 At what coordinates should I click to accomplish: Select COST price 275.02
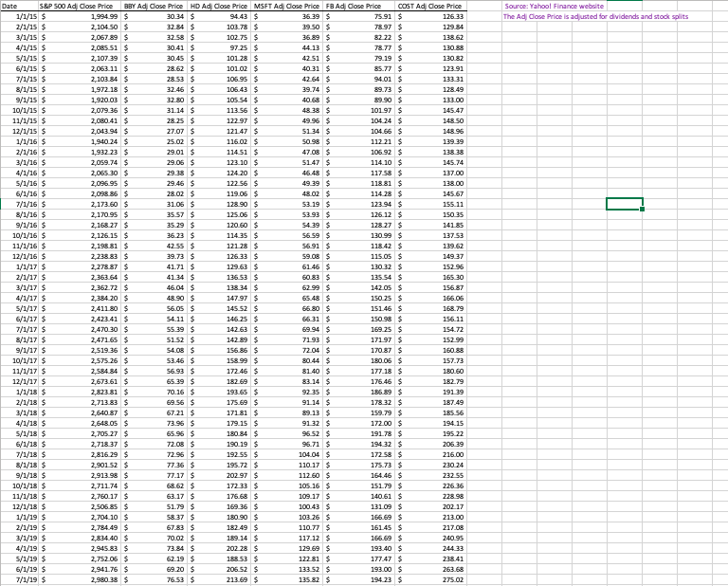pos(431,579)
